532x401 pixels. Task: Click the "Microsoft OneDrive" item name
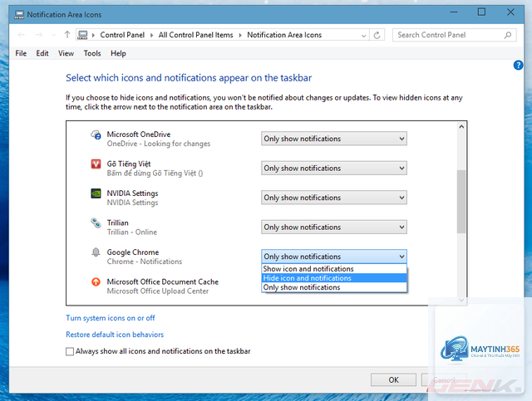pyautogui.click(x=139, y=134)
